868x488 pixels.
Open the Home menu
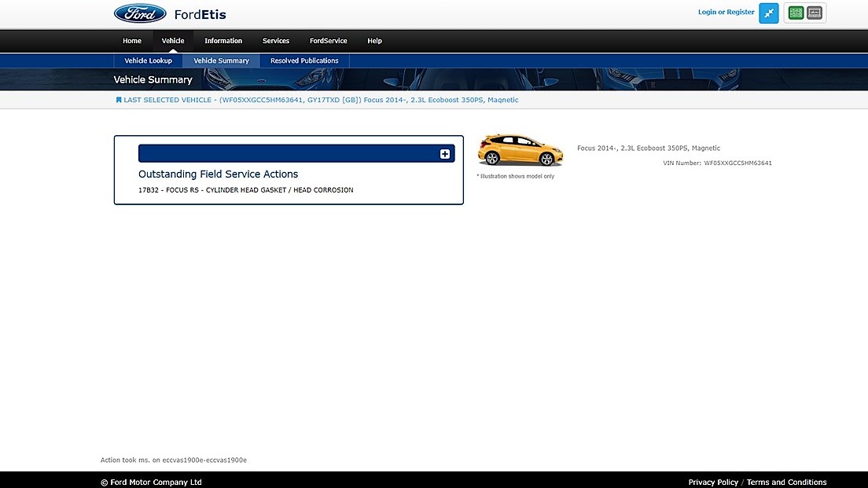[x=132, y=41]
